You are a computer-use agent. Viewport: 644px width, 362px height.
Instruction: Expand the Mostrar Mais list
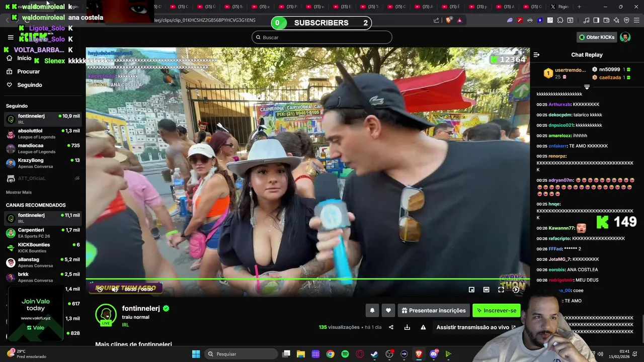tap(19, 192)
